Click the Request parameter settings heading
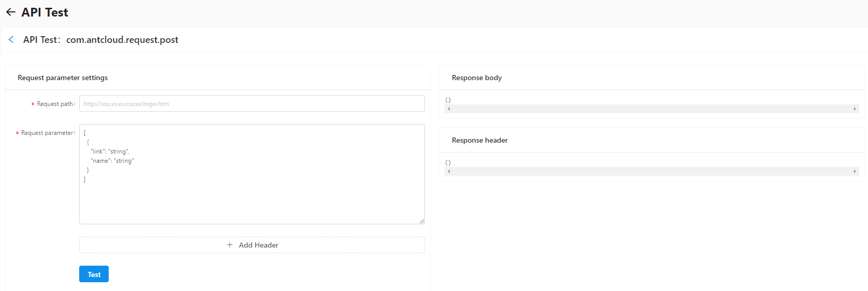This screenshot has width=868, height=291. 63,78
